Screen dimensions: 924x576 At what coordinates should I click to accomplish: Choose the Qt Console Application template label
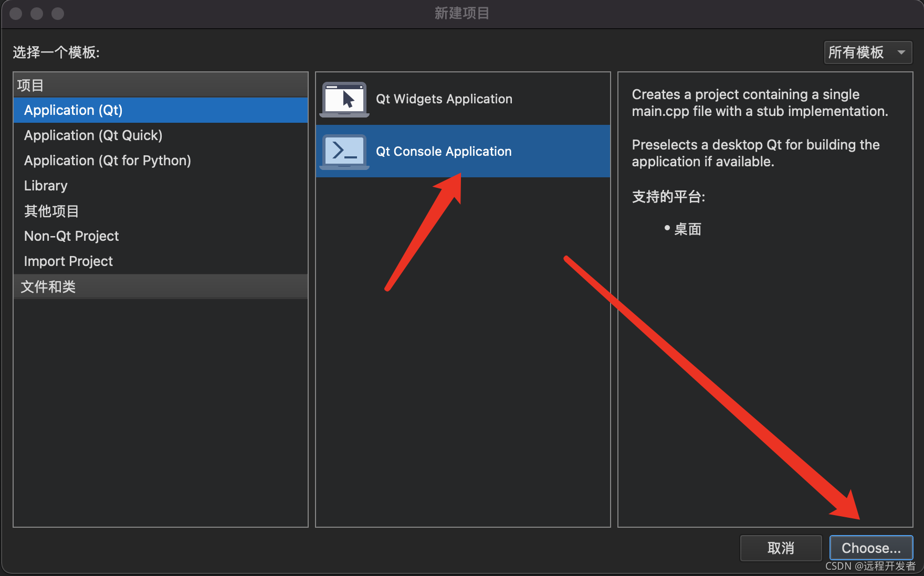pyautogui.click(x=444, y=152)
